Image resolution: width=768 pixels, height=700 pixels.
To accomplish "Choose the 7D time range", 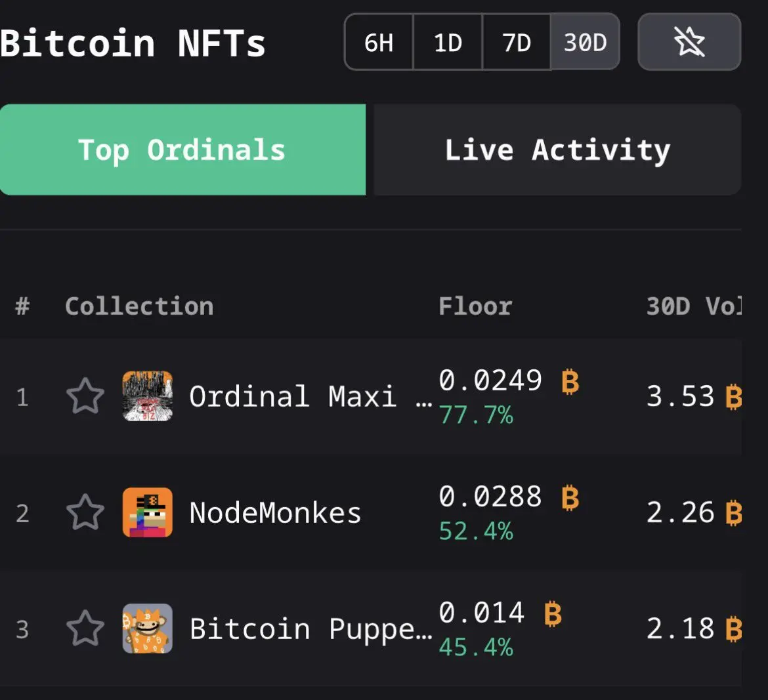I will point(517,42).
